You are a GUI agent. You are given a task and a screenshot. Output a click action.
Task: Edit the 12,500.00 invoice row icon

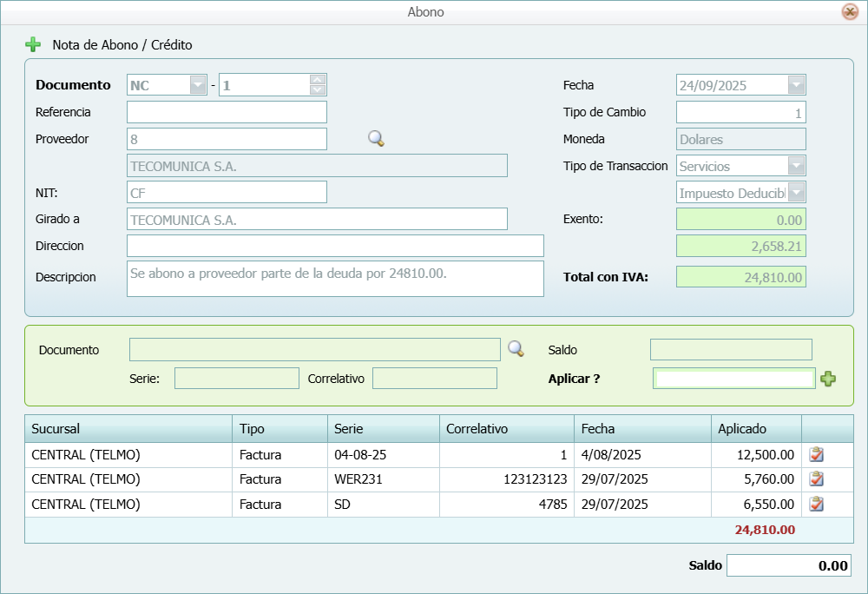click(x=816, y=454)
